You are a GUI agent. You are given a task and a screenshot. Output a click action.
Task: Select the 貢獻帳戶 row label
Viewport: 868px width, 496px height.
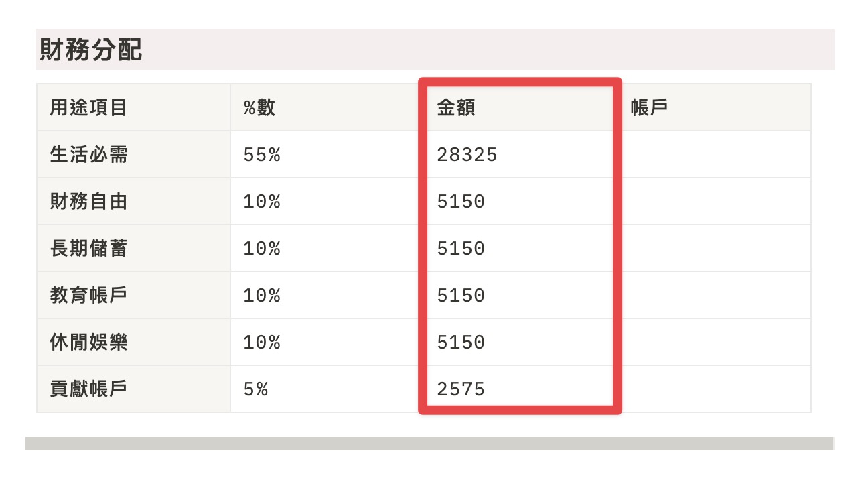tap(133, 389)
